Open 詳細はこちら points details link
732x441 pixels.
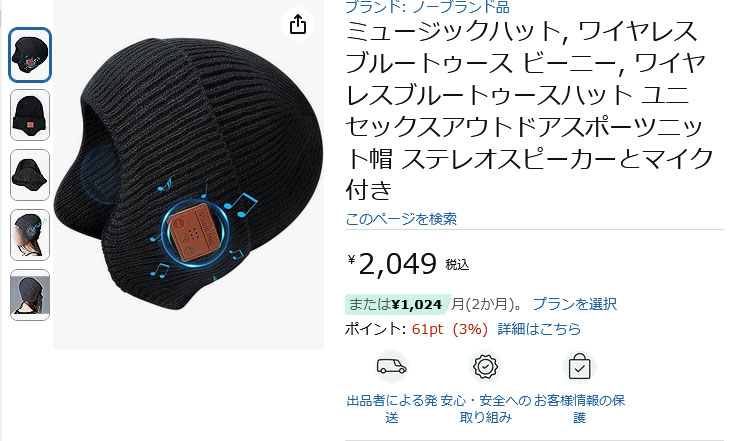[539, 329]
